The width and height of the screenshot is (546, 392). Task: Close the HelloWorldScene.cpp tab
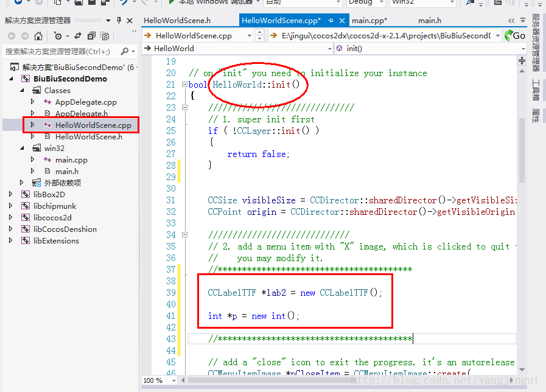tap(342, 21)
